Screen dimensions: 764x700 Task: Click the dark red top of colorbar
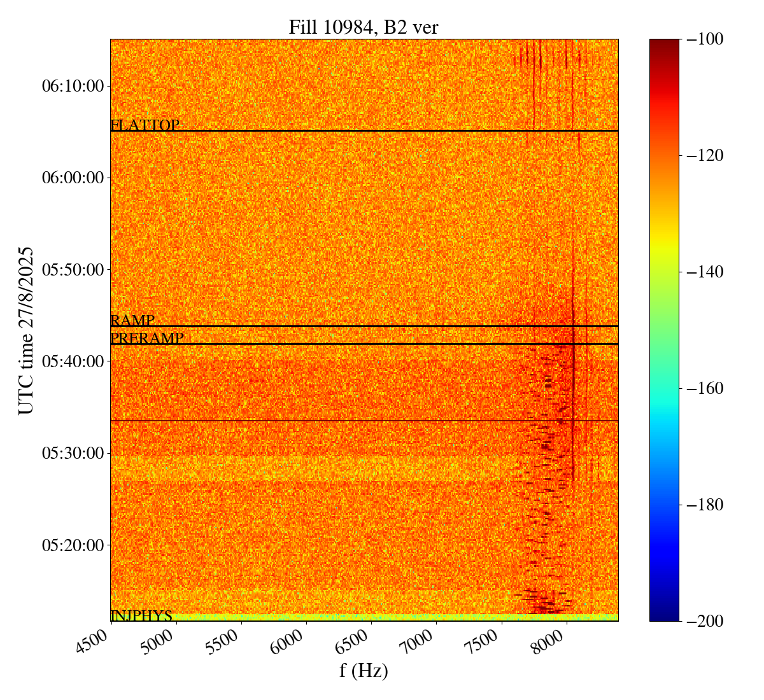pos(664,43)
